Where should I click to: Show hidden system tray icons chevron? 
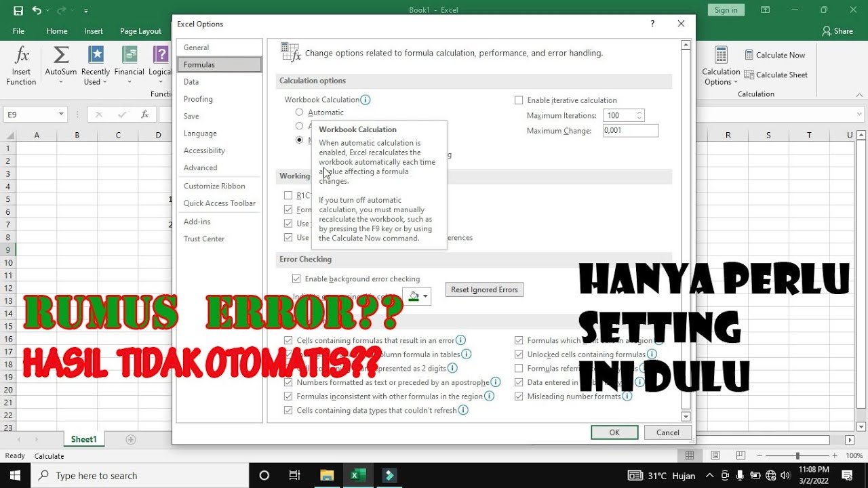709,475
